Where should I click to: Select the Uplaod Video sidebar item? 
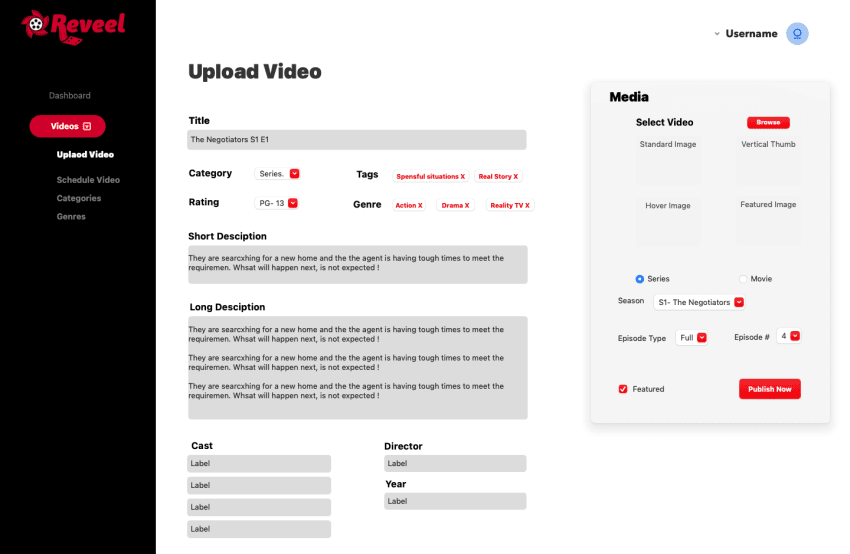pyautogui.click(x=85, y=154)
